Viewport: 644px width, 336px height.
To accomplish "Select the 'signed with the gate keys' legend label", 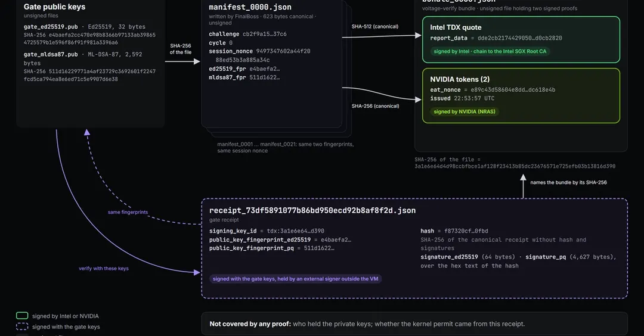I will (x=66, y=327).
